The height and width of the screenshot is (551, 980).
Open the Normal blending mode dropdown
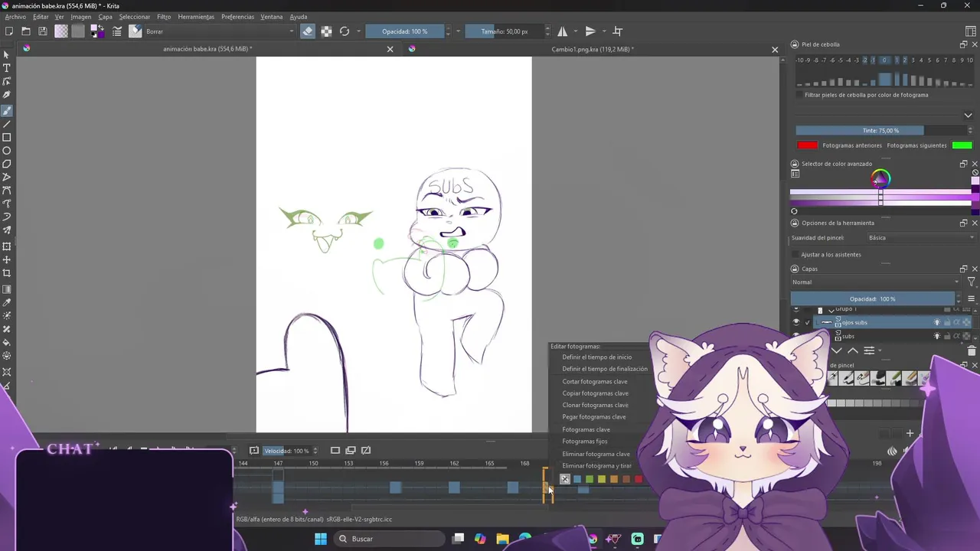pyautogui.click(x=874, y=282)
